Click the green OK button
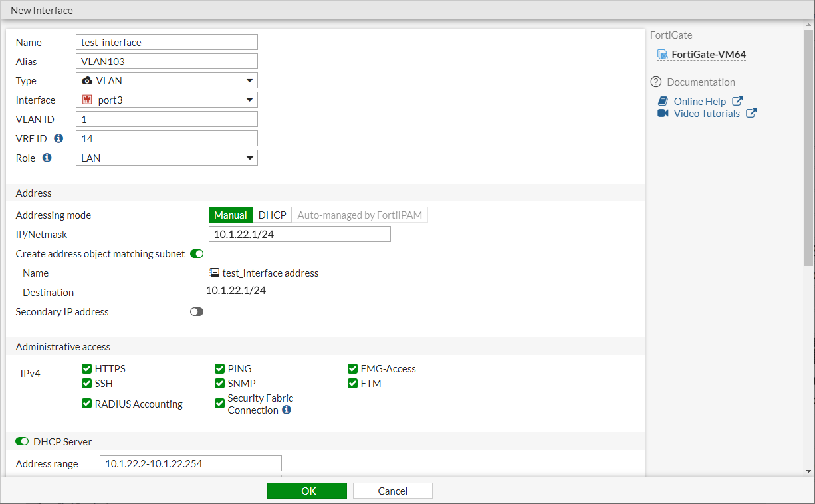The image size is (815, 504). click(x=307, y=491)
